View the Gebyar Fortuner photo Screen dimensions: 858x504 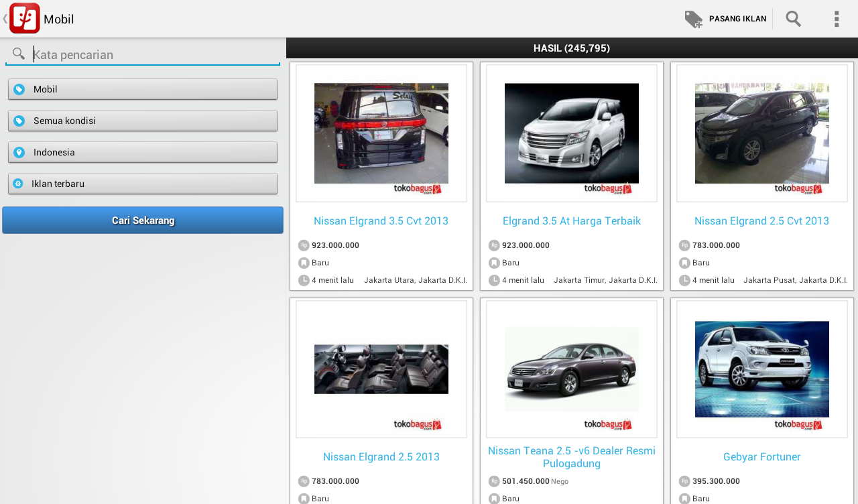[x=762, y=369]
